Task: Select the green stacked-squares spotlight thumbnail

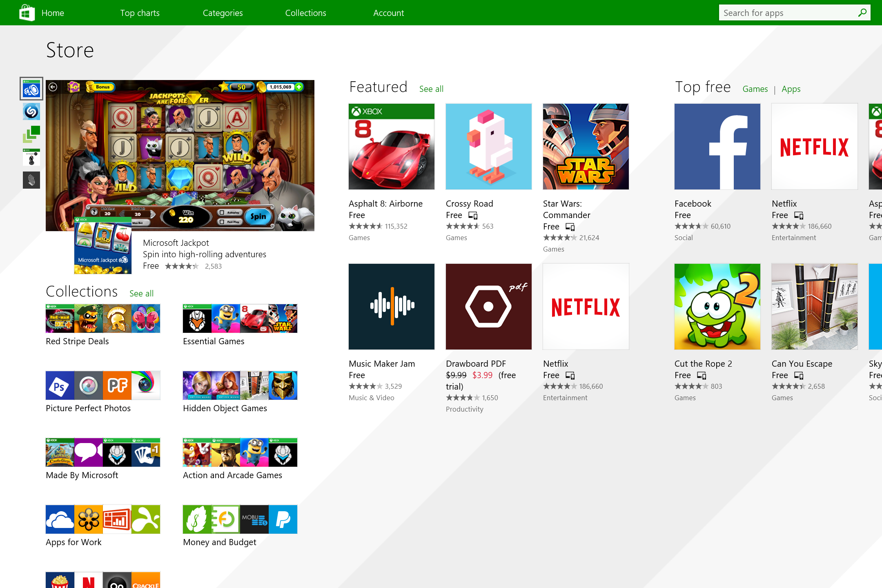Action: [31, 134]
